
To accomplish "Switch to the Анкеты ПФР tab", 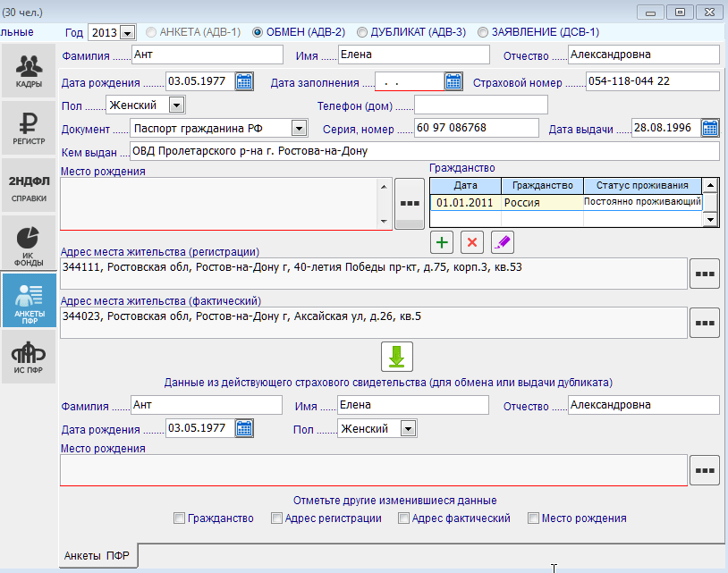I will [97, 555].
